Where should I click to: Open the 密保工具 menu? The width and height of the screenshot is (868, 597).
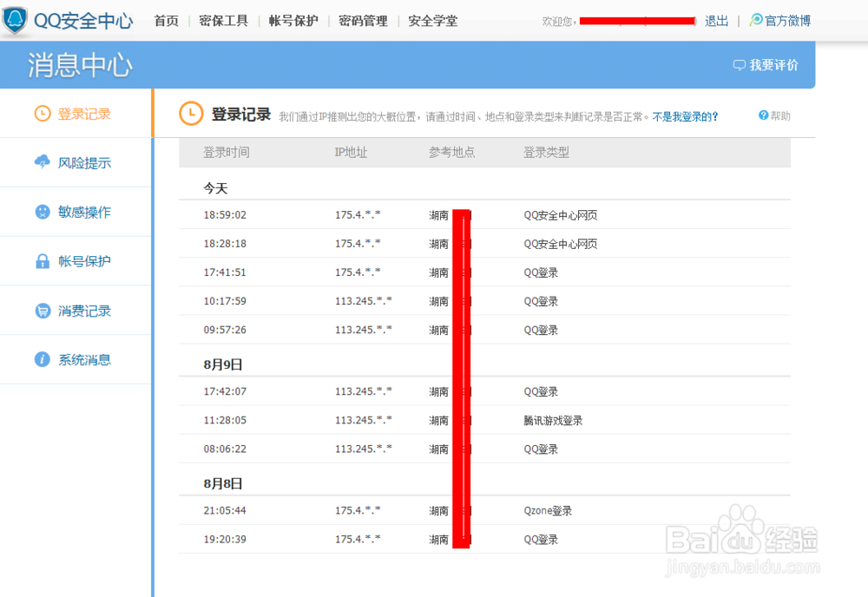[x=224, y=21]
